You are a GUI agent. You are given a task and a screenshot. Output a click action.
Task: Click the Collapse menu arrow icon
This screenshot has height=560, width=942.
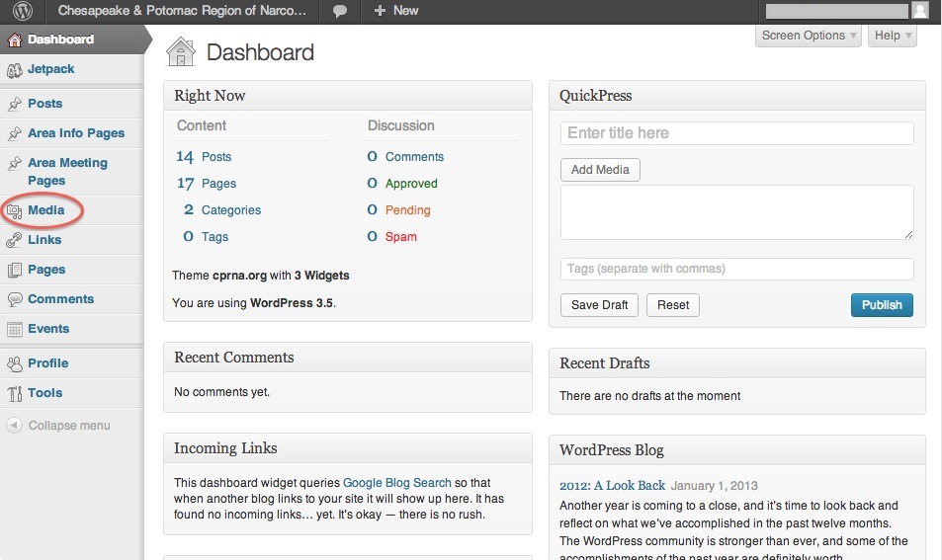(15, 425)
